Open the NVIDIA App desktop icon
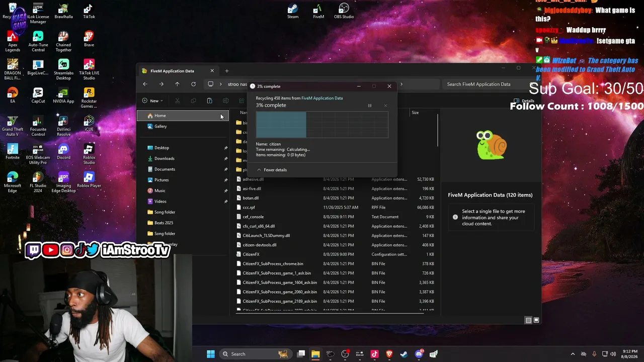This screenshot has height=362, width=644. click(63, 96)
